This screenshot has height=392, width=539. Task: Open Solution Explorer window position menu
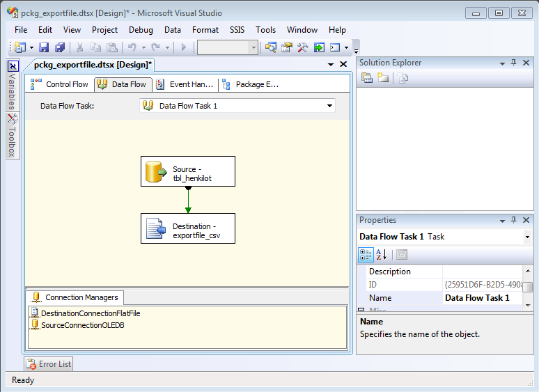pyautogui.click(x=502, y=63)
